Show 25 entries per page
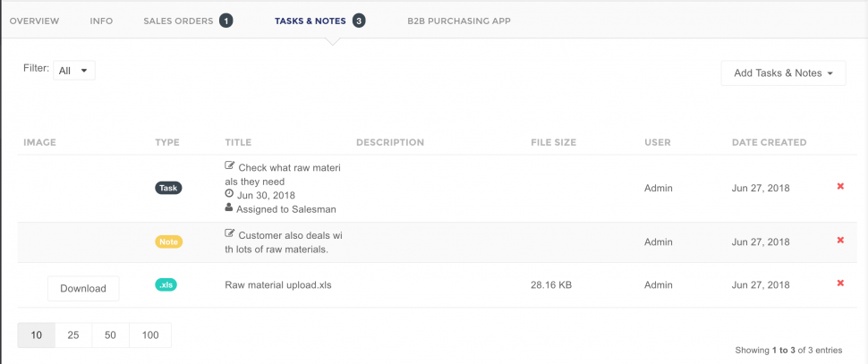Image resolution: width=868 pixels, height=364 pixels. click(73, 335)
